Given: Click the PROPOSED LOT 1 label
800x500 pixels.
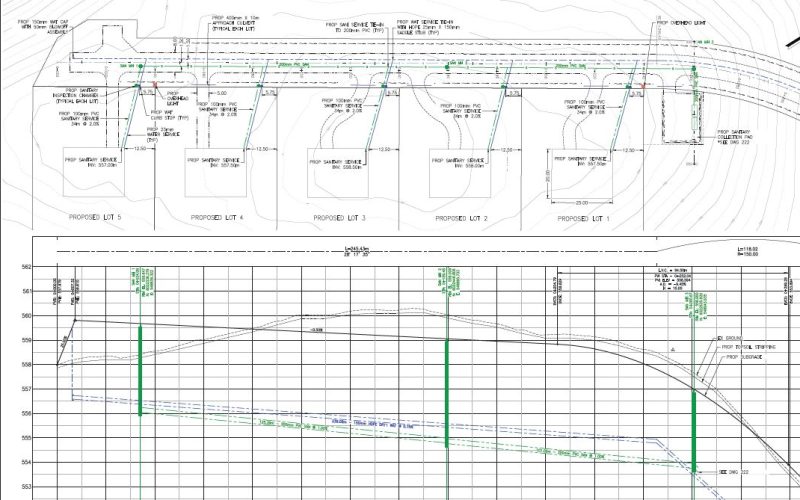Looking at the screenshot, I should click(x=583, y=217).
